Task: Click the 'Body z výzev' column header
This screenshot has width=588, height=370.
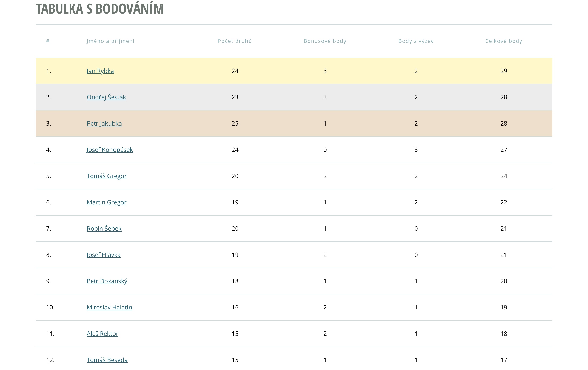Action: [x=416, y=41]
